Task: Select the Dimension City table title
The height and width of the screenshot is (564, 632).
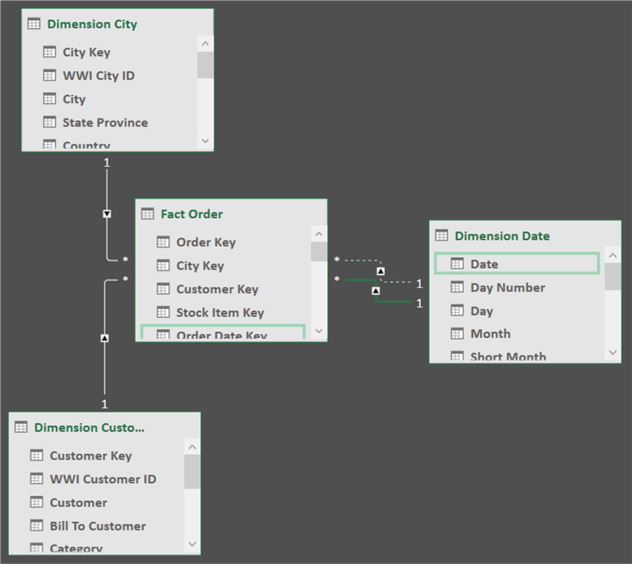Action: tap(92, 24)
